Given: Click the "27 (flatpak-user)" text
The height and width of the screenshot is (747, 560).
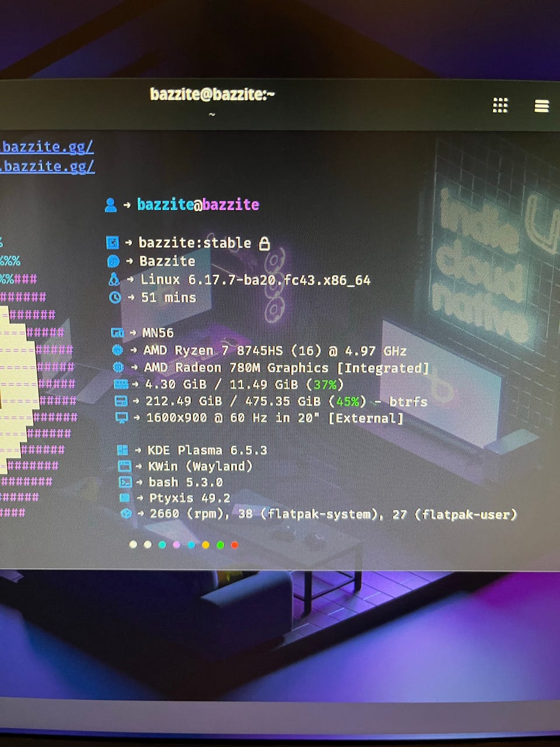Looking at the screenshot, I should [454, 515].
